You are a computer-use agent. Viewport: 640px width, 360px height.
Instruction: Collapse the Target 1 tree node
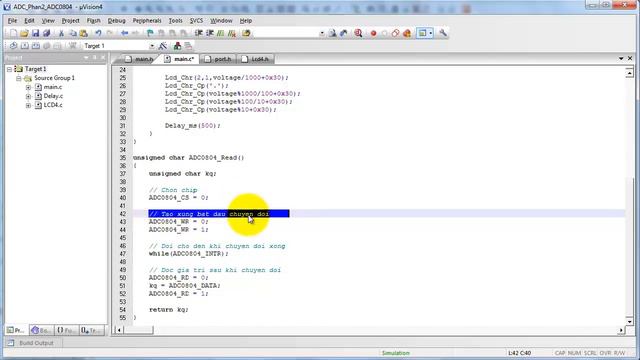(x=9, y=69)
